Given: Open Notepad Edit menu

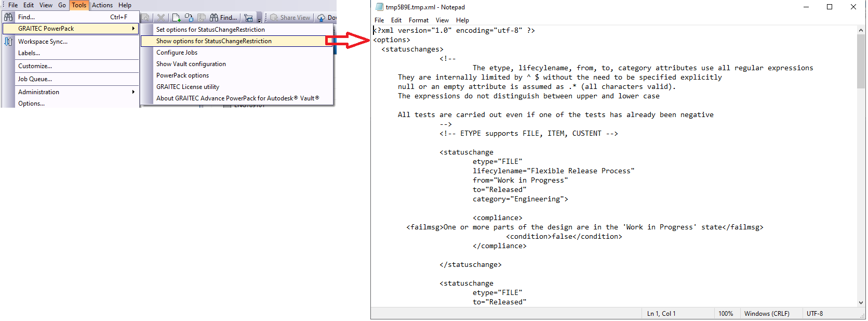Looking at the screenshot, I should [396, 20].
